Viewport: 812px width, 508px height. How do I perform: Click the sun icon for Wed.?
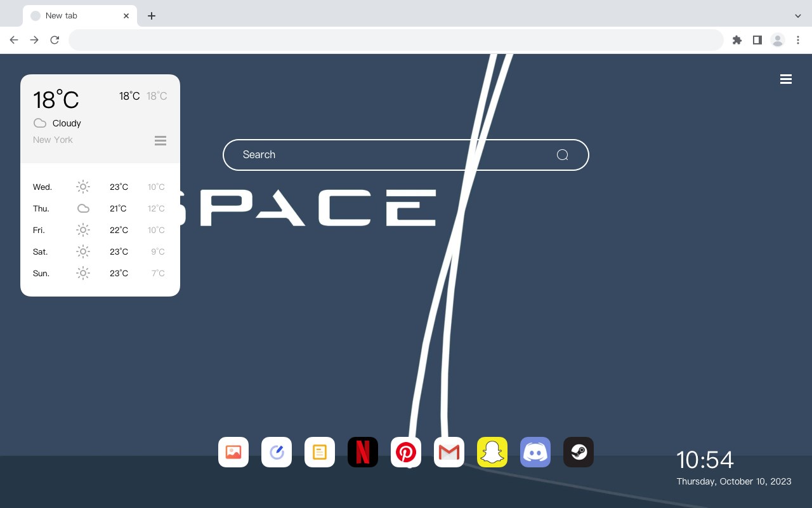point(83,187)
